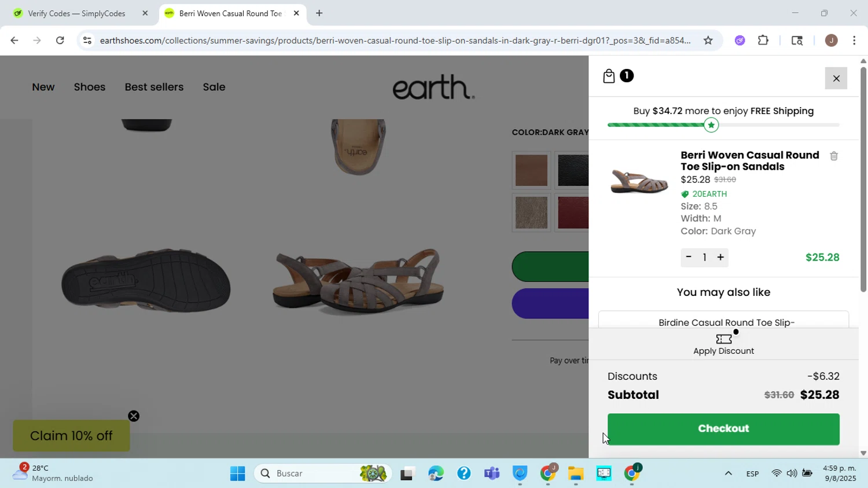
Task: Click the green Checkout button
Action: pyautogui.click(x=723, y=429)
